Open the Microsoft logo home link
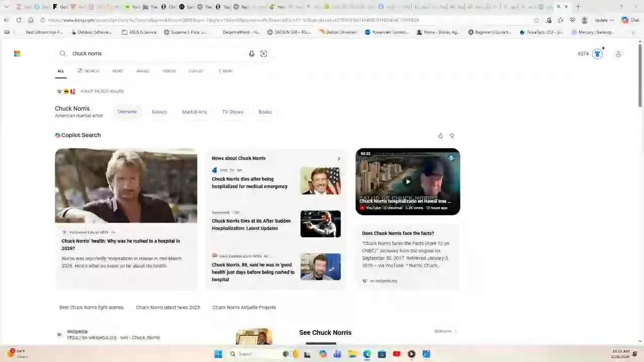Screen dimensions: 644x362 click(17, 53)
